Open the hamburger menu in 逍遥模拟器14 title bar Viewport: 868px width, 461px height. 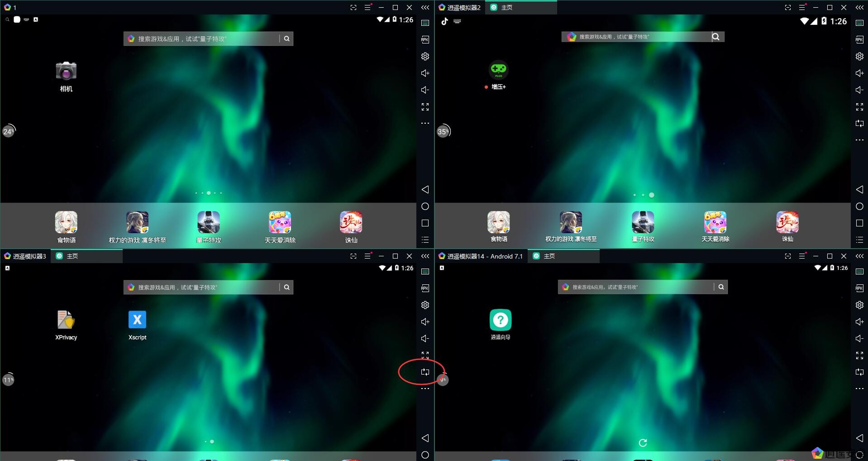coord(801,256)
